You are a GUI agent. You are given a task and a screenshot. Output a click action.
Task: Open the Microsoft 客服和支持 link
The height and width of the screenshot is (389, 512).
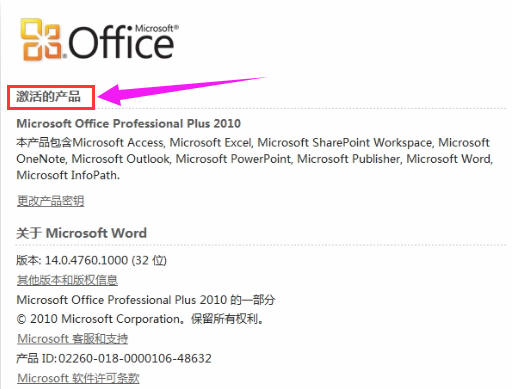[x=72, y=339]
